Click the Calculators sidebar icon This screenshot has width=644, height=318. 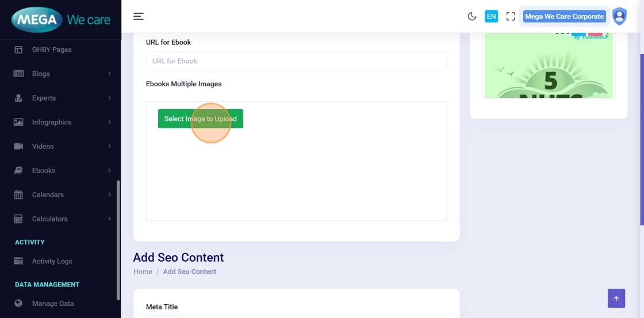coord(18,219)
